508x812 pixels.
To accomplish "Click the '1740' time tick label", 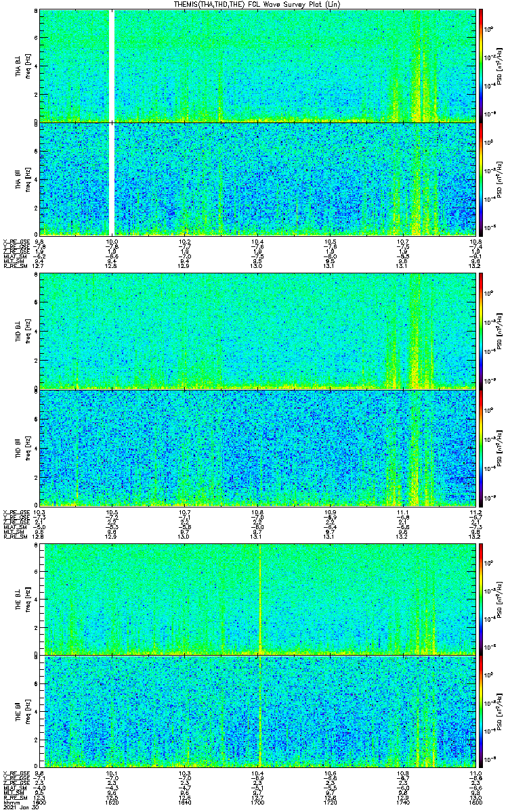I will [x=402, y=802].
